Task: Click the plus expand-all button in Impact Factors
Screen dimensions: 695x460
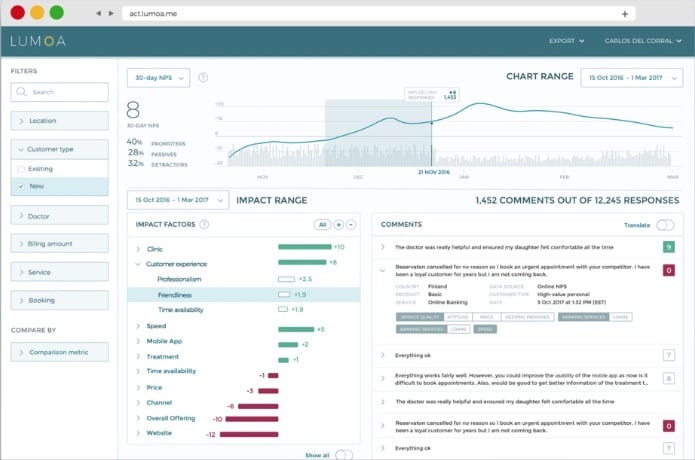Action: click(339, 225)
